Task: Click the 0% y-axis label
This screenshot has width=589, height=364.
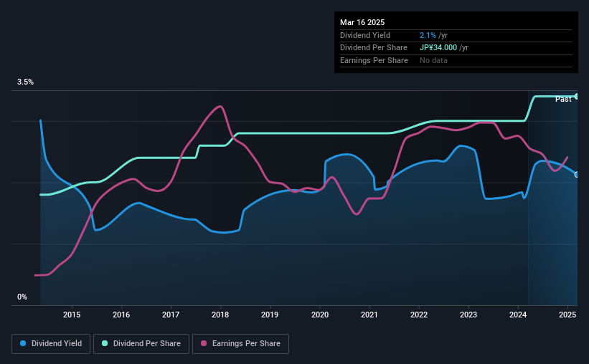Action: coord(22,297)
